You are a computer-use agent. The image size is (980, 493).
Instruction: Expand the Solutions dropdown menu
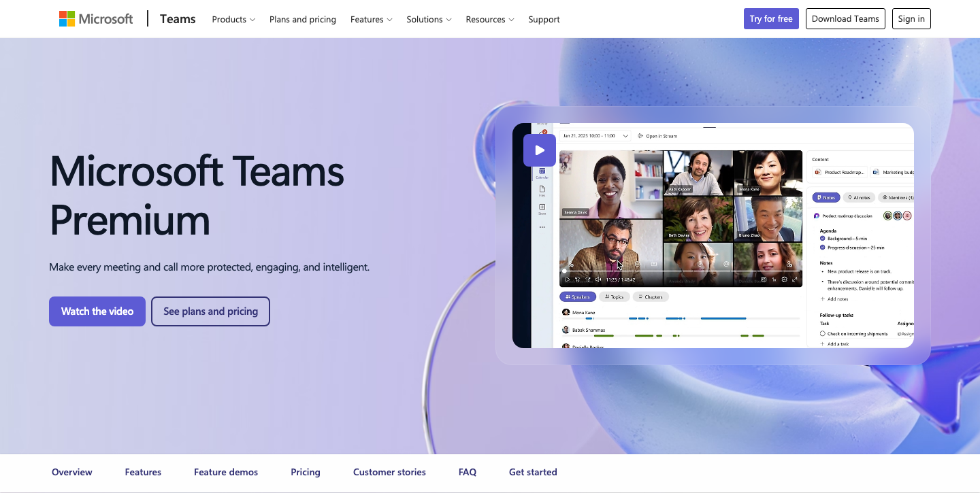pyautogui.click(x=429, y=20)
